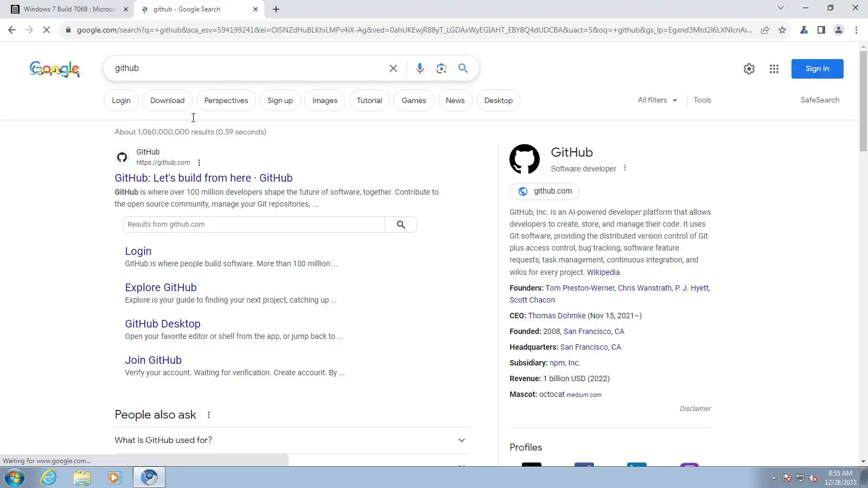The image size is (868, 488).
Task: Open 'GitHub: Let's build from here' result
Action: 203,178
